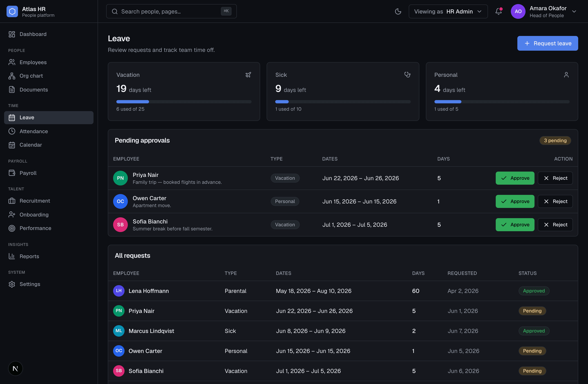Click Sofia Bianchi's SB avatar in pending approvals
The height and width of the screenshot is (384, 588).
120,225
